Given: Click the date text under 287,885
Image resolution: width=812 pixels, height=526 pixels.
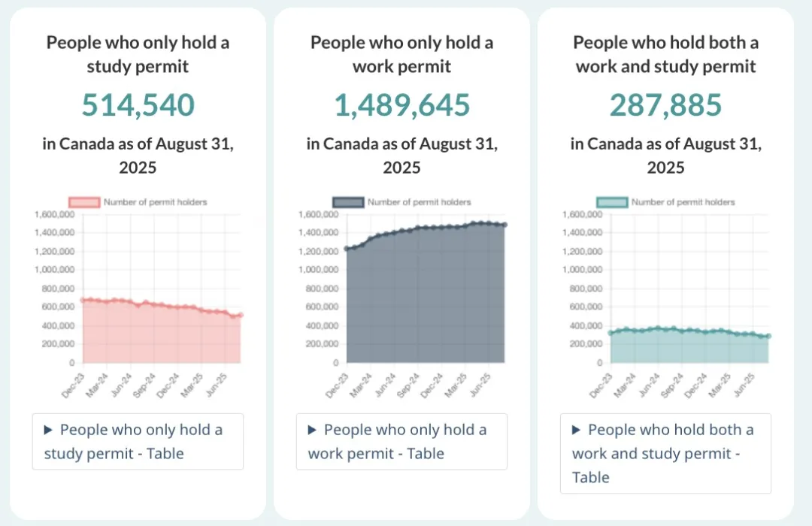Looking at the screenshot, I should 665,155.
